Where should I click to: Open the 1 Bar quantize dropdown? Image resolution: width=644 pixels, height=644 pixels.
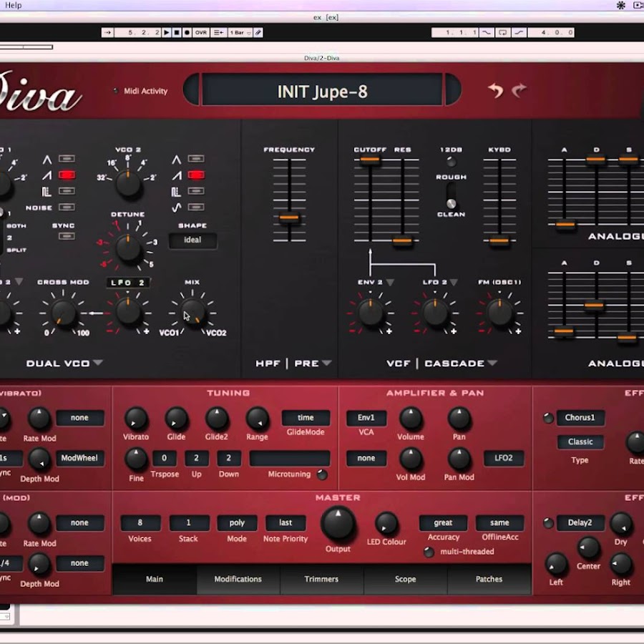240,32
